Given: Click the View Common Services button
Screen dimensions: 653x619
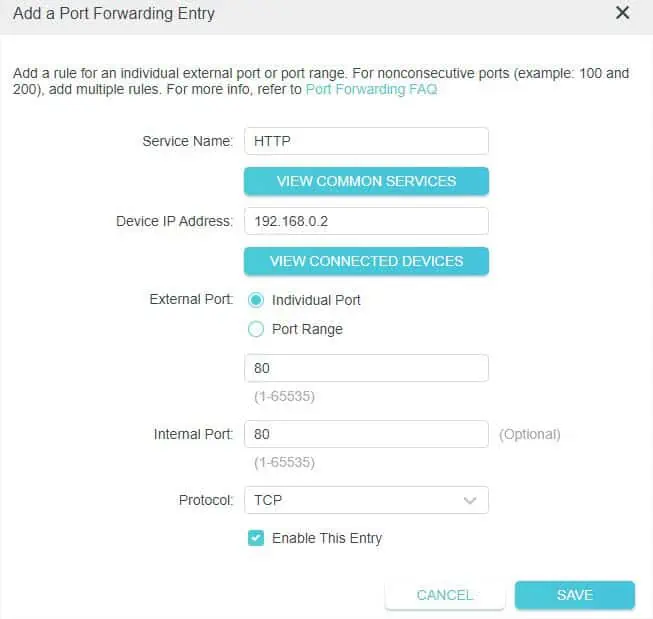Looking at the screenshot, I should click(366, 181).
